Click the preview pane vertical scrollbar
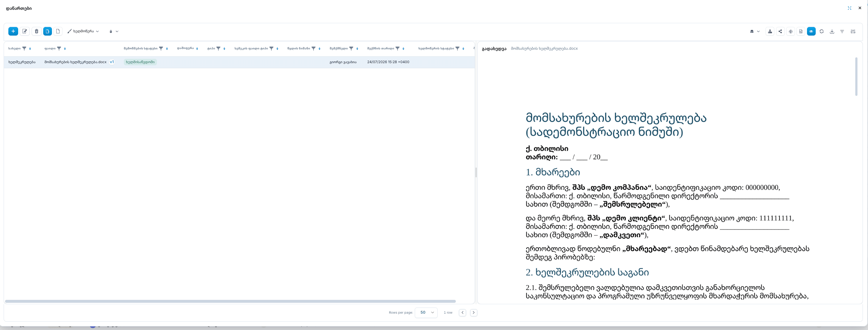 point(856,77)
